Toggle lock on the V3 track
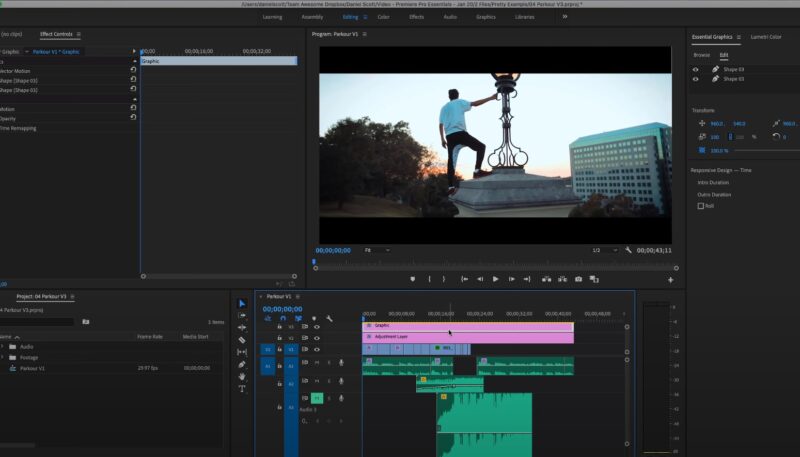The height and width of the screenshot is (457, 800). (x=280, y=326)
